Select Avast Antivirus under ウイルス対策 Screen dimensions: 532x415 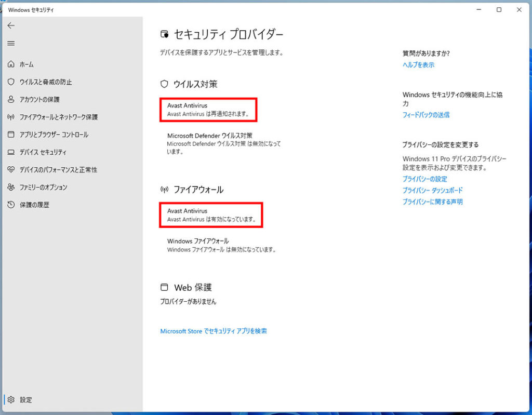coord(208,110)
